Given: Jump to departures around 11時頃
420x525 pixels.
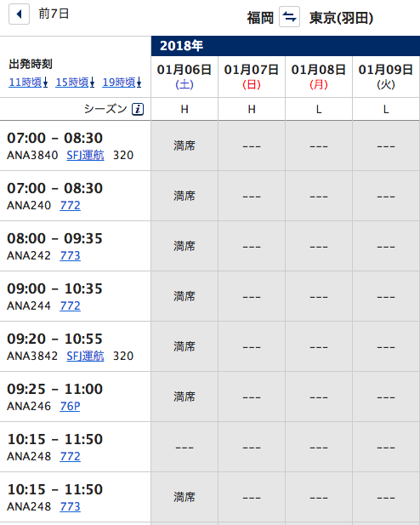Looking at the screenshot, I should point(28,82).
